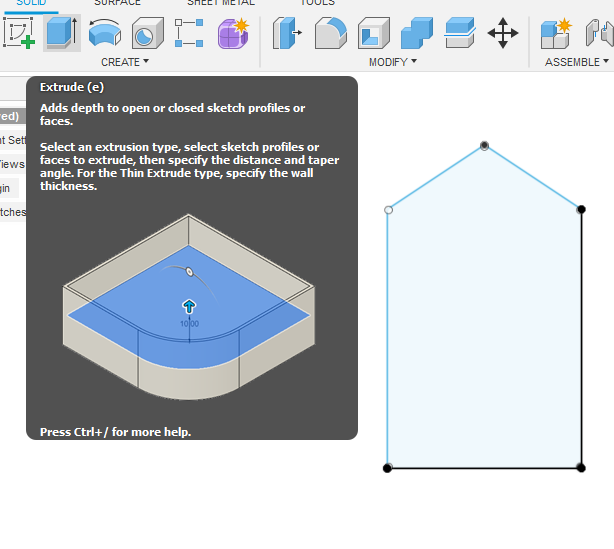Switch to the SOLID tab
This screenshot has width=614, height=549.
click(x=31, y=3)
